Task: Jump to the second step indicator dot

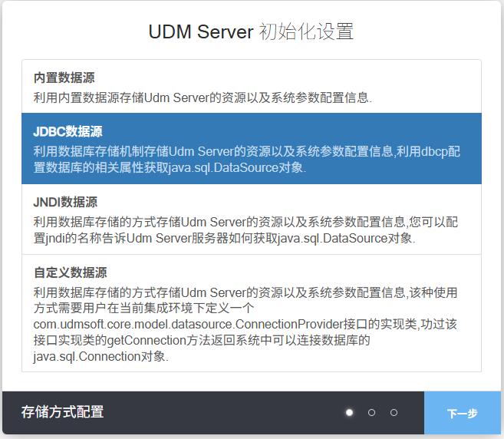Action: click(372, 413)
